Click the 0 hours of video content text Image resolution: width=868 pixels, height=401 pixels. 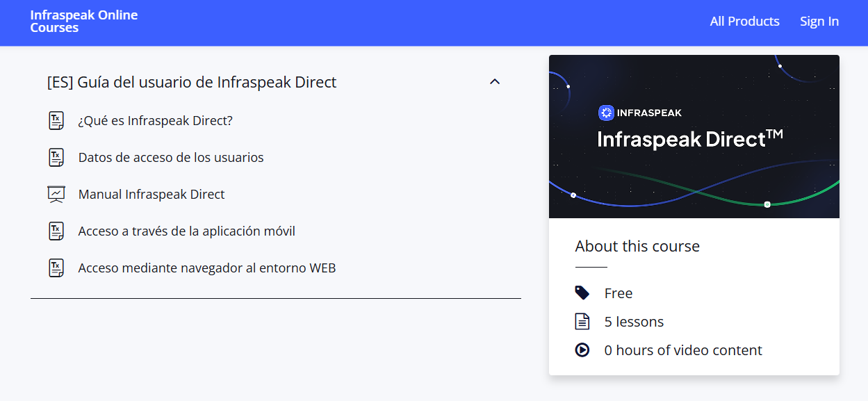(x=683, y=350)
